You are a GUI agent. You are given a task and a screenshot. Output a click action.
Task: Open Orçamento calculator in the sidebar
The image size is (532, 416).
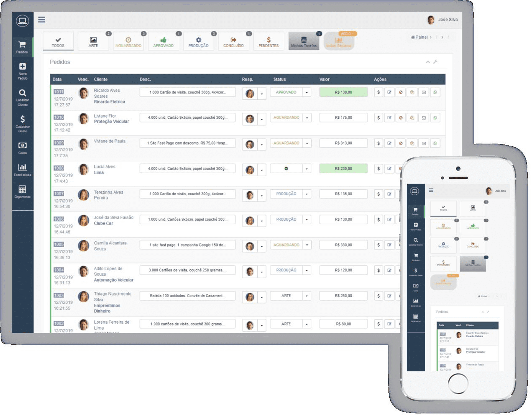pyautogui.click(x=22, y=192)
